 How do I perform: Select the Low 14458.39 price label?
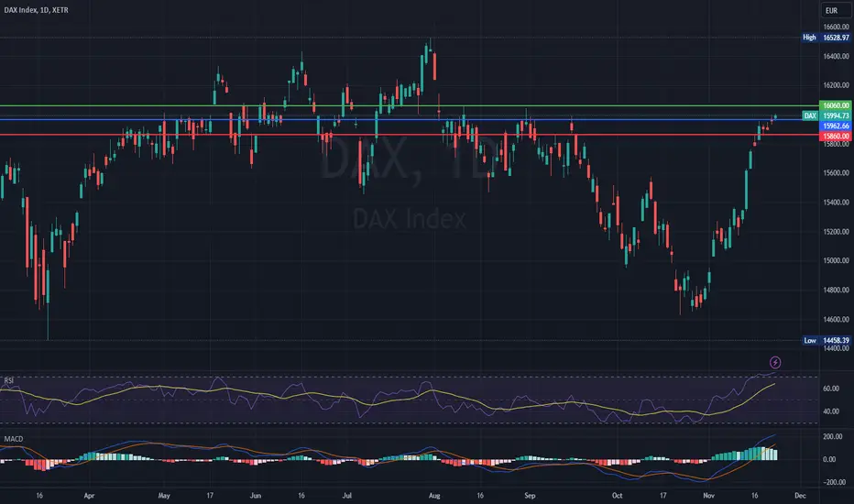[x=827, y=340]
